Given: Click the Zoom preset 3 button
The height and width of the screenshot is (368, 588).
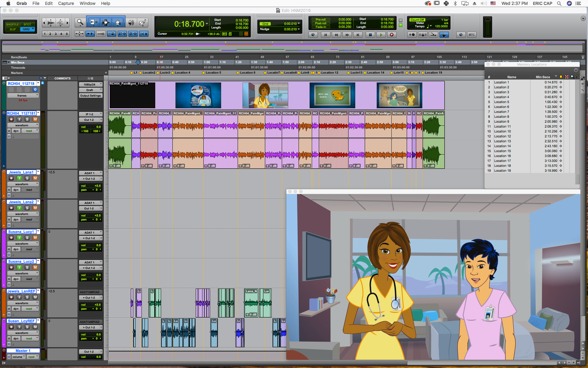Looking at the screenshot, I should coord(56,34).
